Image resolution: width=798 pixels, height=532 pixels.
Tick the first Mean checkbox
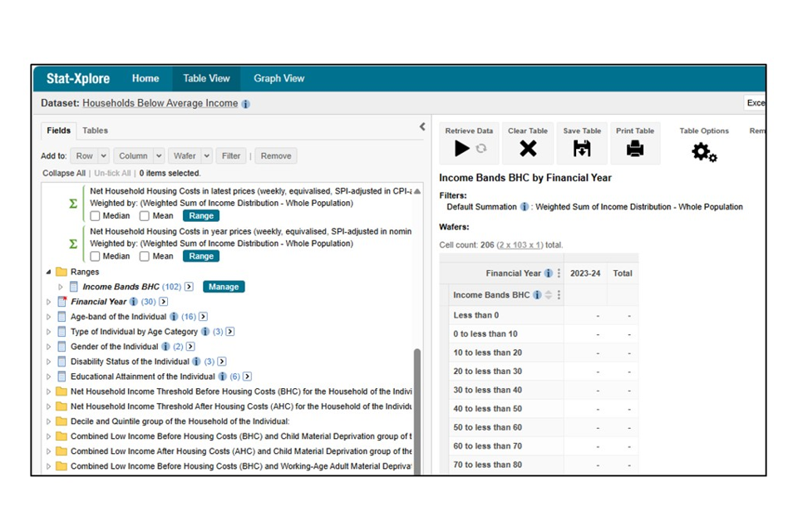[x=145, y=216]
